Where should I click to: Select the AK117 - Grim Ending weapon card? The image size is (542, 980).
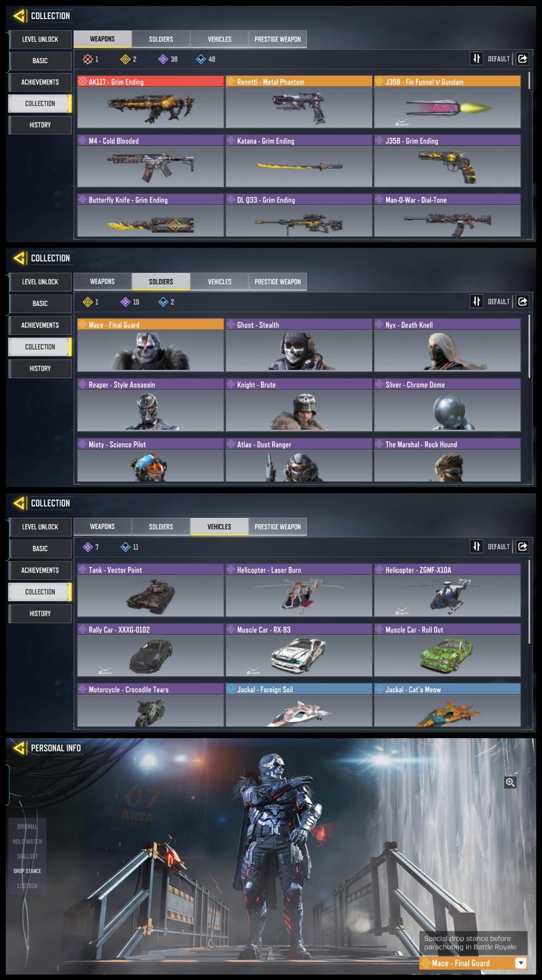pyautogui.click(x=150, y=102)
